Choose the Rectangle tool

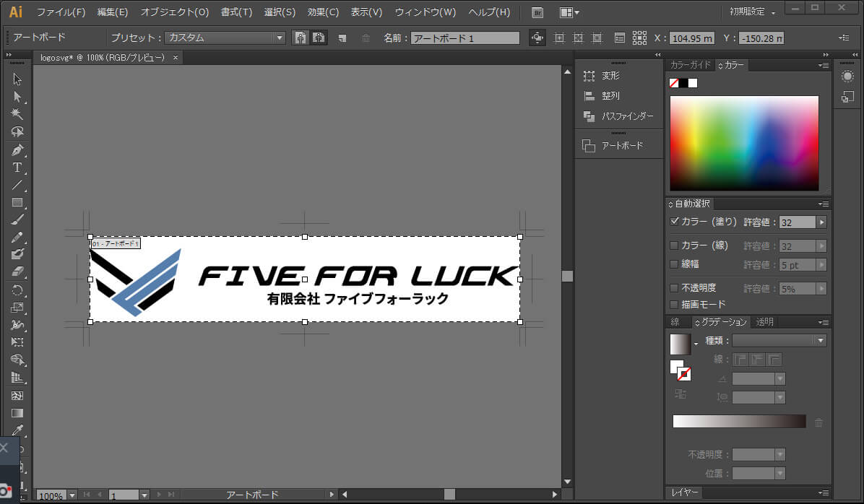point(17,202)
